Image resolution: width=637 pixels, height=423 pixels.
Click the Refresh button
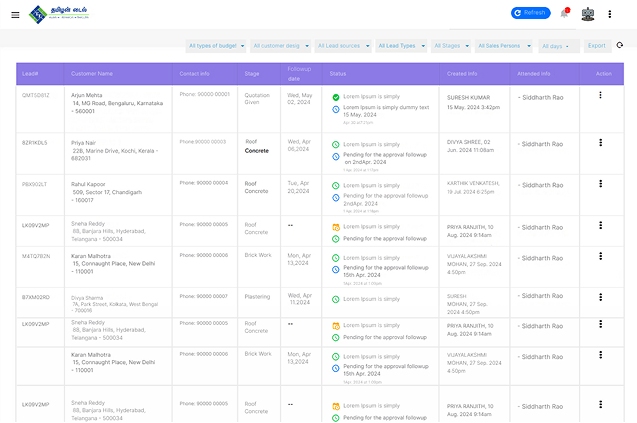pos(530,13)
